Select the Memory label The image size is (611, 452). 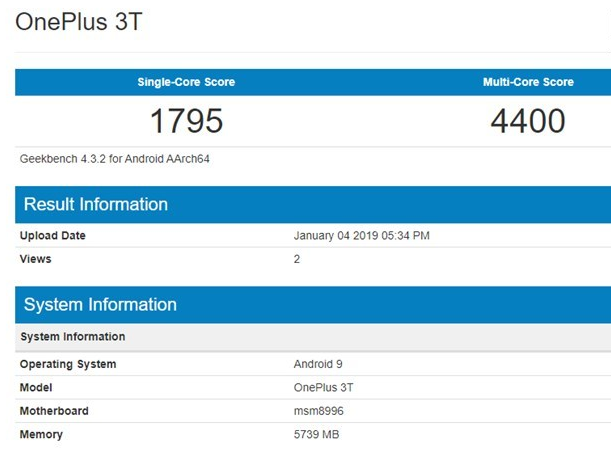coord(41,434)
